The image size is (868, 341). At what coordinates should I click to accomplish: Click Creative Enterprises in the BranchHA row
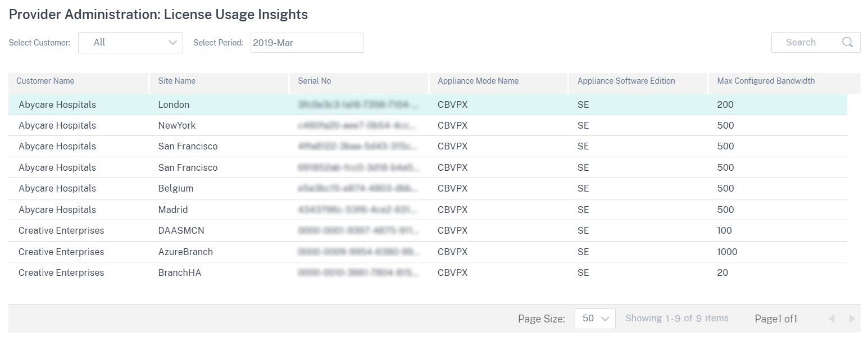coord(61,272)
